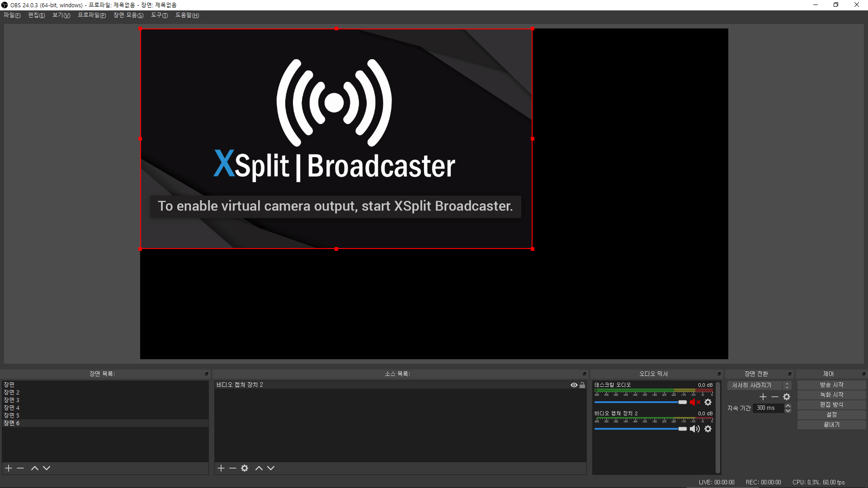Undock the 오디오 믹서 panel
The width and height of the screenshot is (868, 488).
[x=719, y=374]
